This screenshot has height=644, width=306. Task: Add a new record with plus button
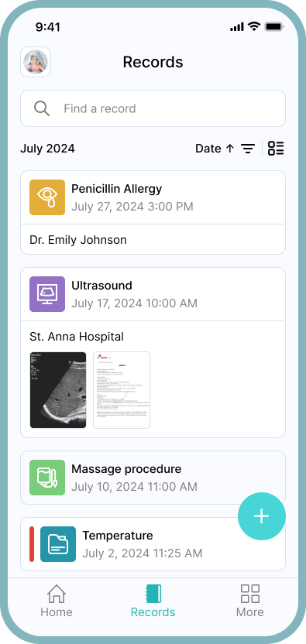pyautogui.click(x=262, y=516)
